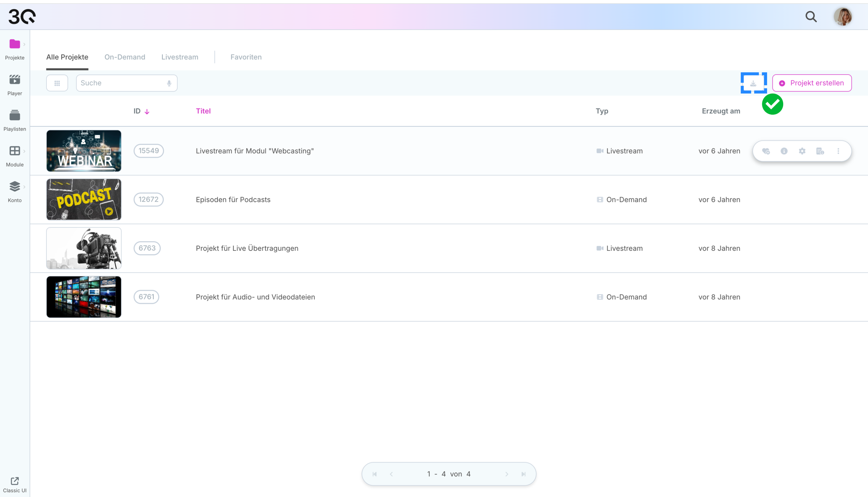Open the Podcast project thumbnail

coord(84,200)
